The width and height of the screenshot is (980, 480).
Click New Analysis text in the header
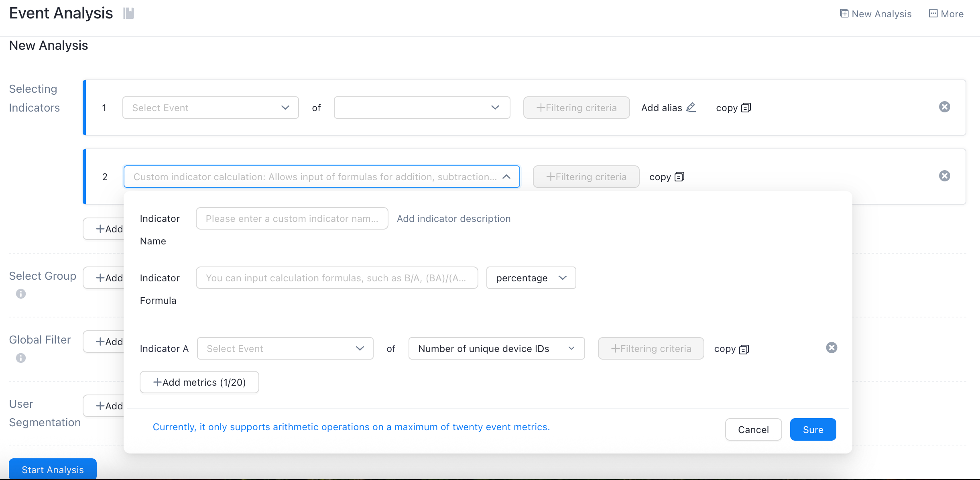(x=882, y=14)
